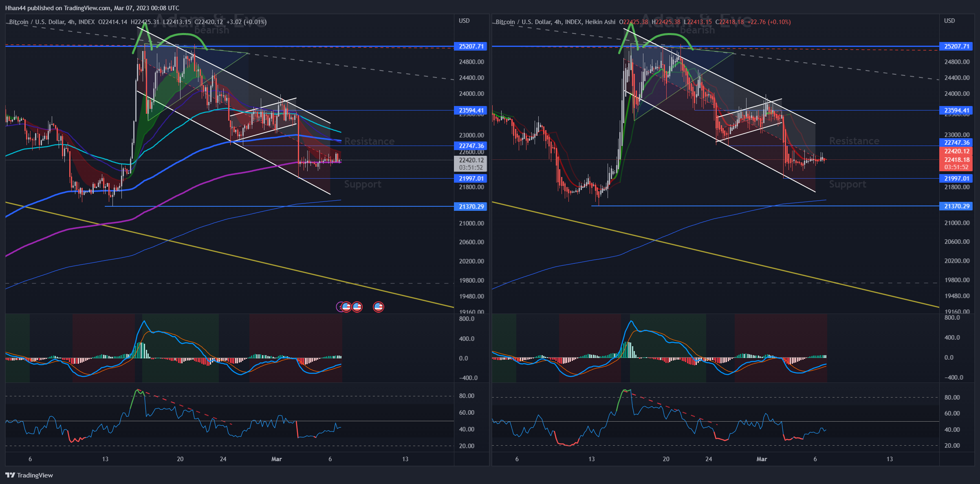Click 80.00 on the candlestick chart RSI axis
The height and width of the screenshot is (484, 980).
pos(467,396)
